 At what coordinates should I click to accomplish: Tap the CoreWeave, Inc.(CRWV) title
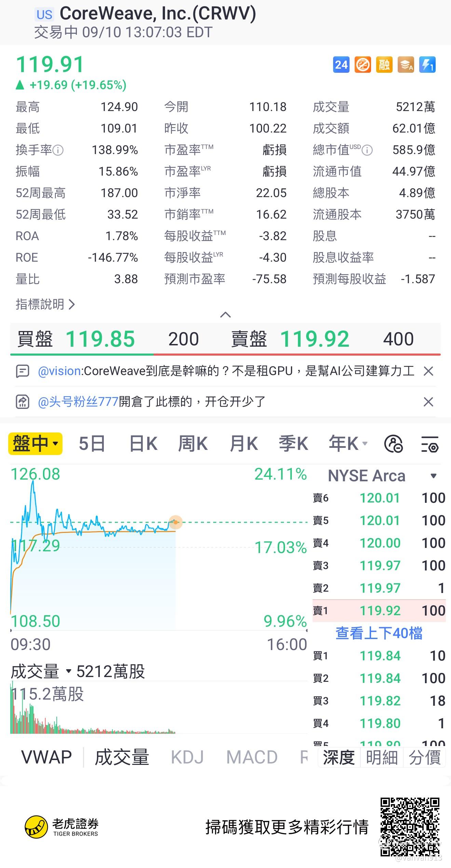[x=158, y=14]
